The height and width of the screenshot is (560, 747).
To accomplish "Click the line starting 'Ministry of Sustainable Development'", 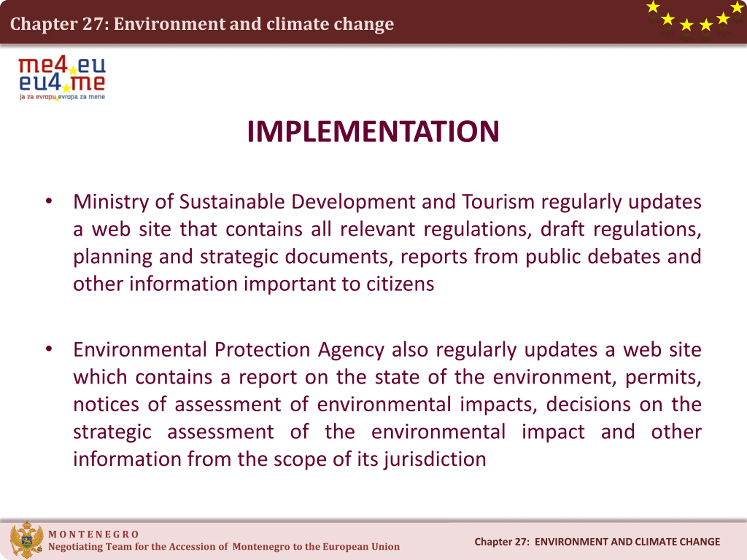I will point(387,202).
